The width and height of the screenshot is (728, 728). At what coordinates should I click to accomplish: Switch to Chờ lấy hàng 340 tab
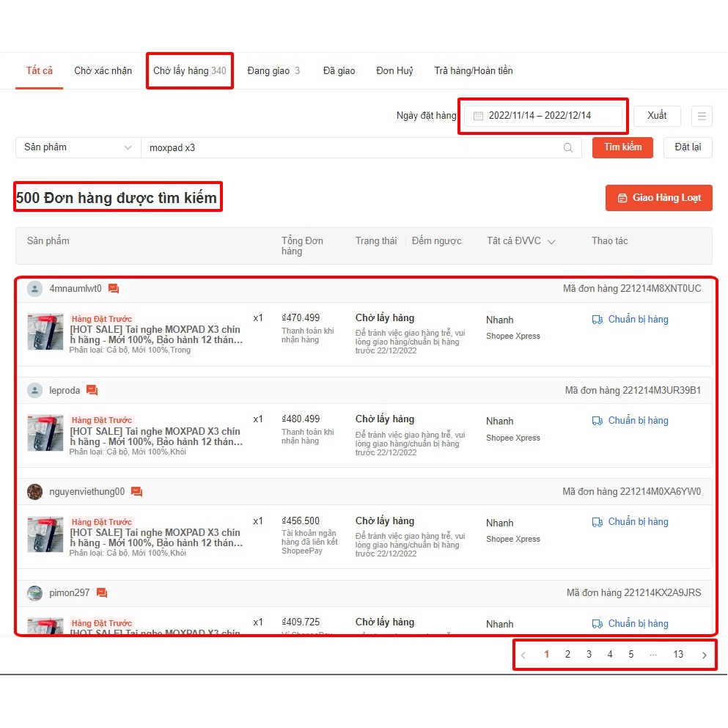(x=189, y=70)
